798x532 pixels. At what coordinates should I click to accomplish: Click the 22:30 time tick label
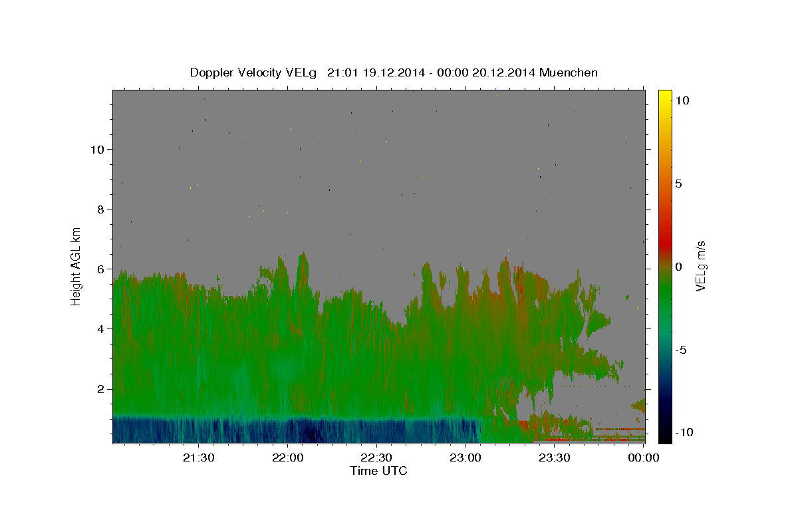[376, 458]
